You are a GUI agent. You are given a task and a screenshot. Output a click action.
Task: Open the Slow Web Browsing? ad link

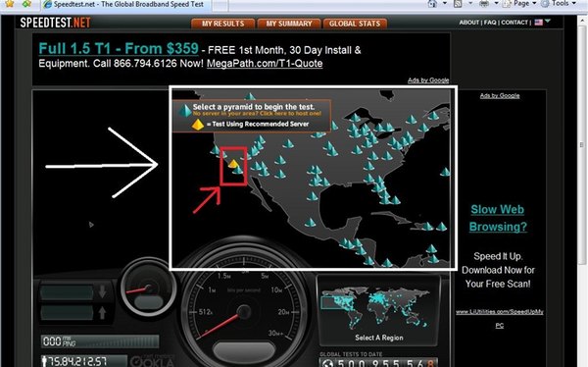(x=498, y=218)
